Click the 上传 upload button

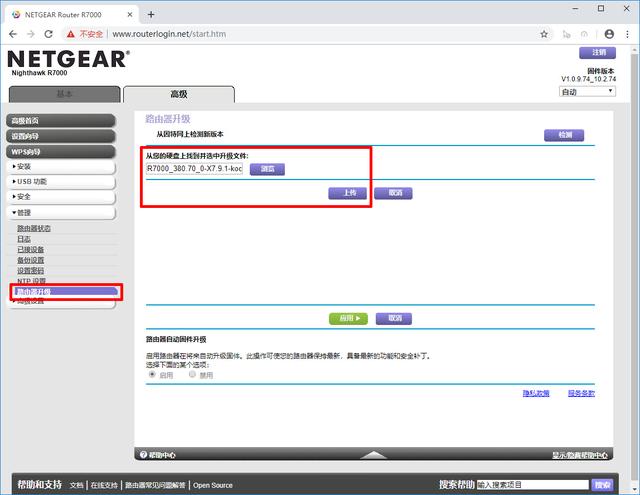(348, 193)
